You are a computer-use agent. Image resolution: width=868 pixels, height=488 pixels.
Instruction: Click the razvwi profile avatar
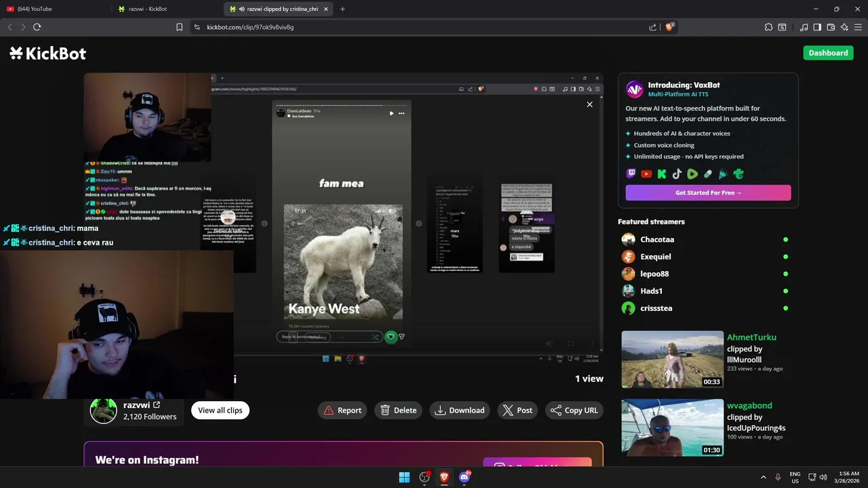pyautogui.click(x=104, y=411)
